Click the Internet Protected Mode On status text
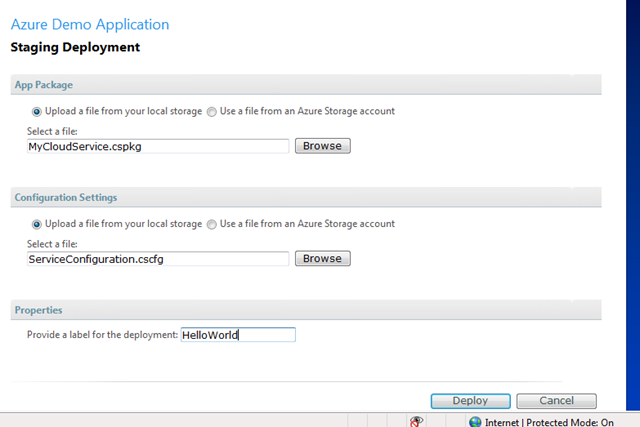640x427 pixels. (549, 422)
